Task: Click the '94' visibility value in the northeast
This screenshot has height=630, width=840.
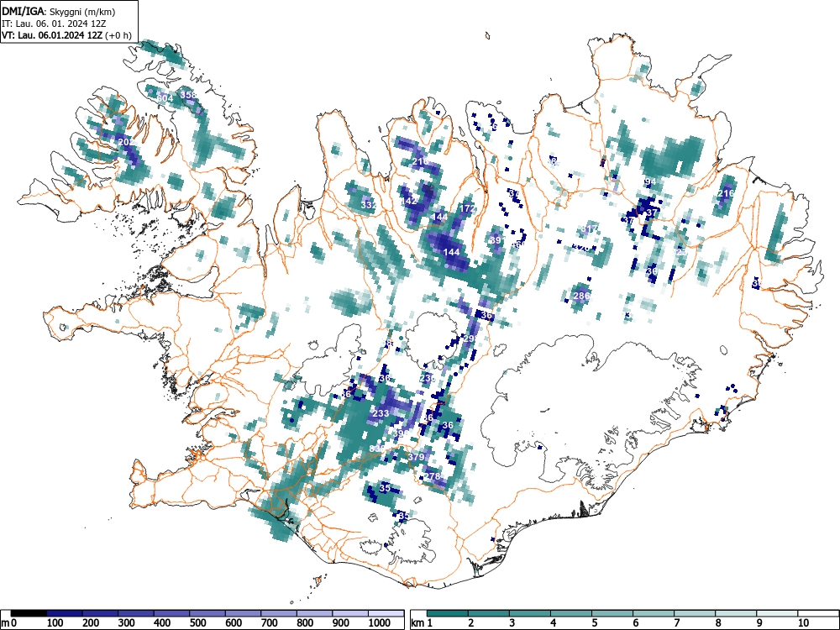Action: tap(650, 181)
